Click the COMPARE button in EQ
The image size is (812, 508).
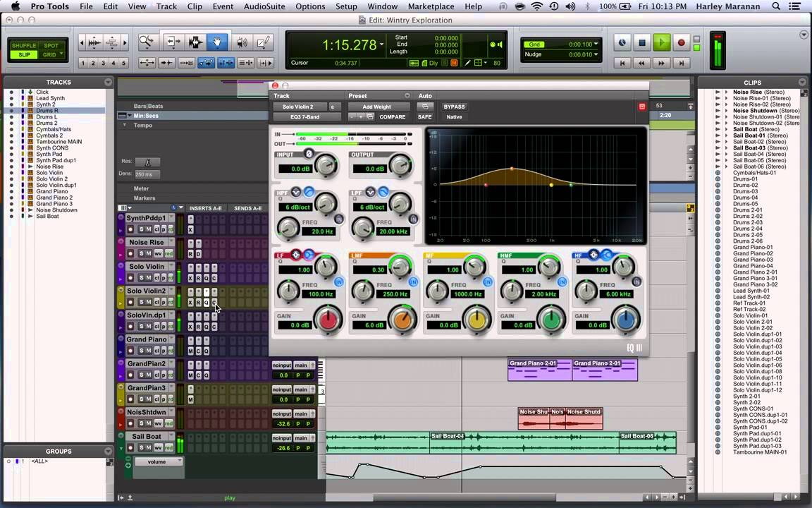392,116
